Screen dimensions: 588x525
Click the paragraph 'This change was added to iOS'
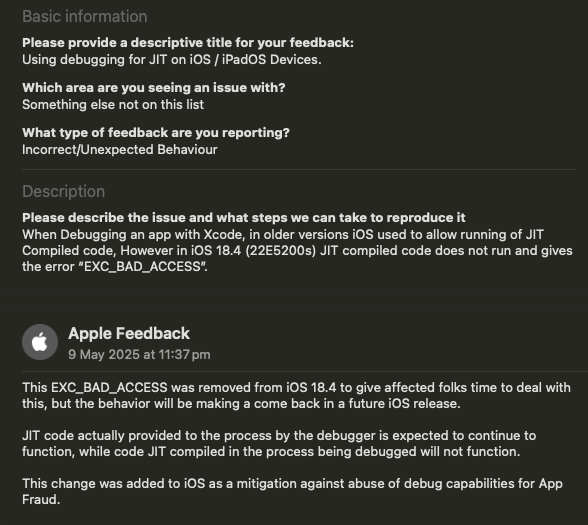click(x=292, y=491)
